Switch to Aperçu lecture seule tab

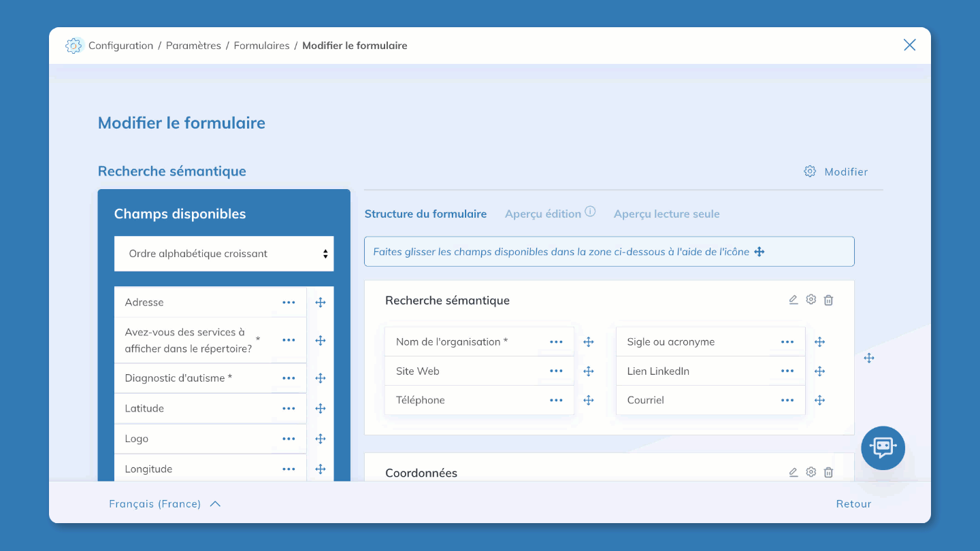click(x=666, y=214)
